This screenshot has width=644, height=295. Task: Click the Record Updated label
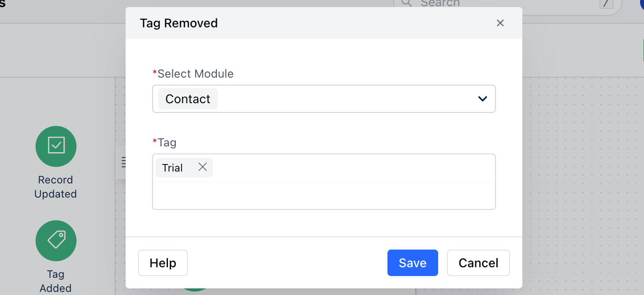coord(56,187)
